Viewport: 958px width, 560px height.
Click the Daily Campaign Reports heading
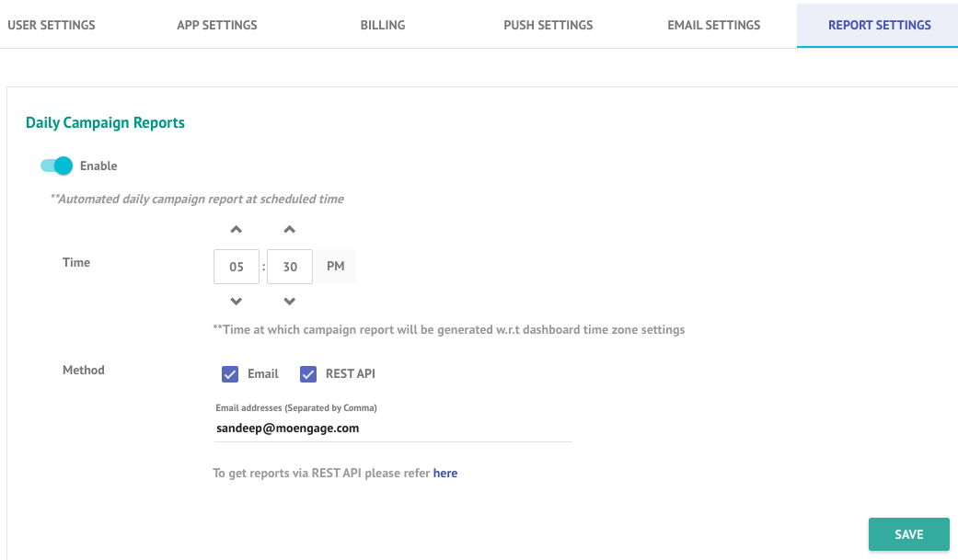(105, 122)
